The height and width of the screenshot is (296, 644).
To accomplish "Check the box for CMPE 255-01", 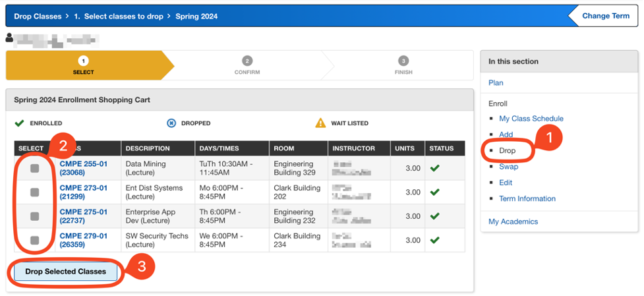I will coord(34,169).
